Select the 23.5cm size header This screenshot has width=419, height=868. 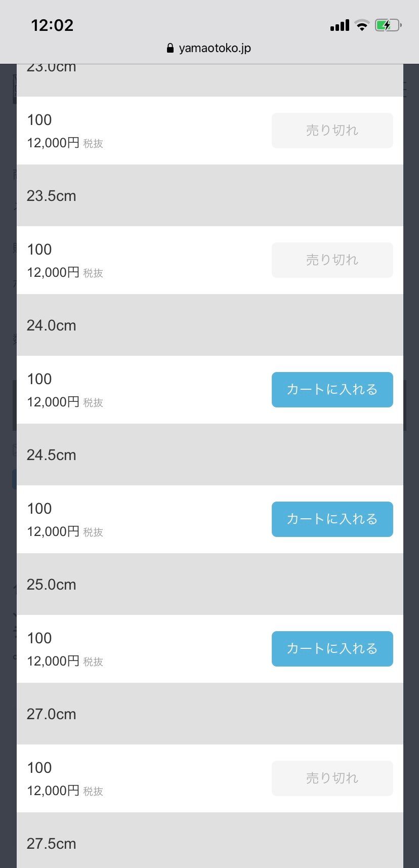[210, 195]
